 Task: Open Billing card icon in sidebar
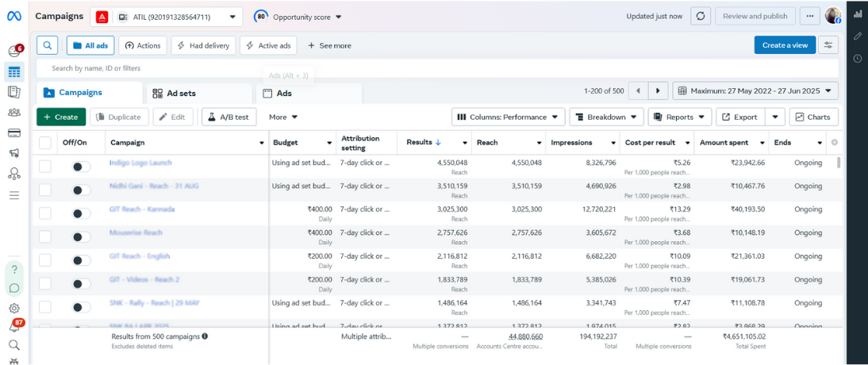click(x=14, y=133)
